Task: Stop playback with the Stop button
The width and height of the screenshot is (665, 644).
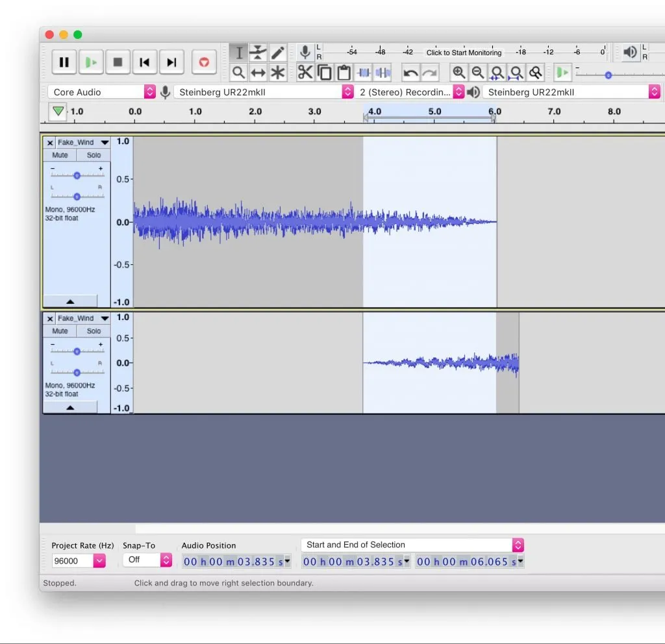Action: click(118, 62)
